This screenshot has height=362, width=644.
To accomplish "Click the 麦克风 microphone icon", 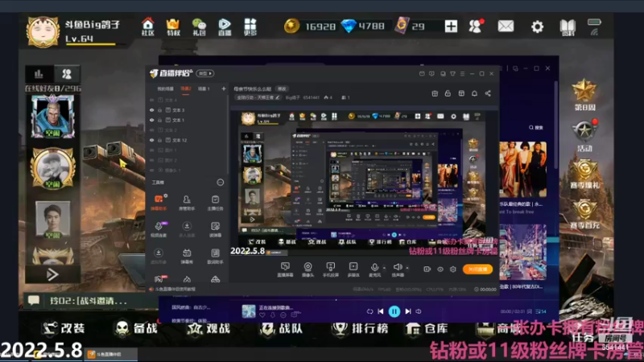I will (374, 268).
